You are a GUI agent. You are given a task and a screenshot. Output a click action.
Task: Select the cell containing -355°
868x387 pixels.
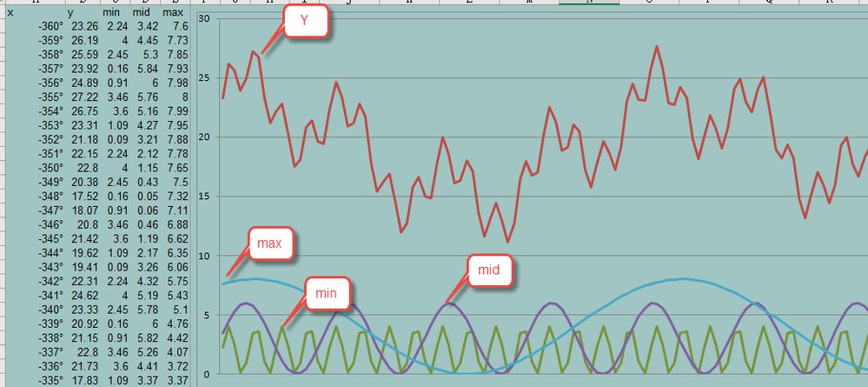(50, 97)
